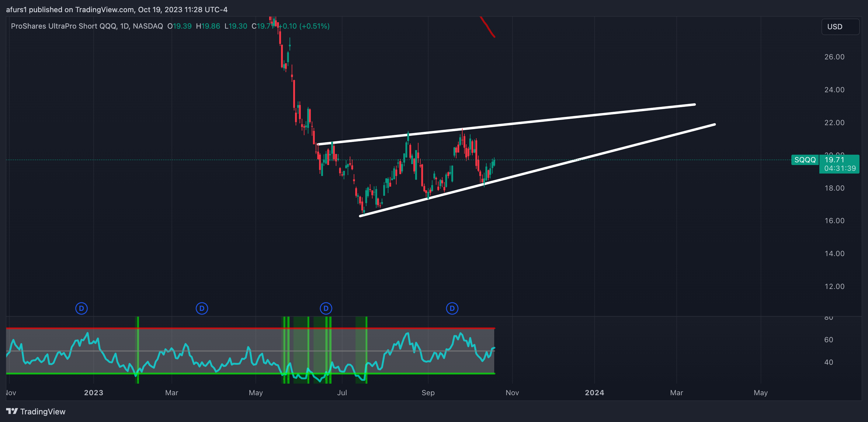
Task: Click the RSI 40 axis label
Action: point(828,362)
